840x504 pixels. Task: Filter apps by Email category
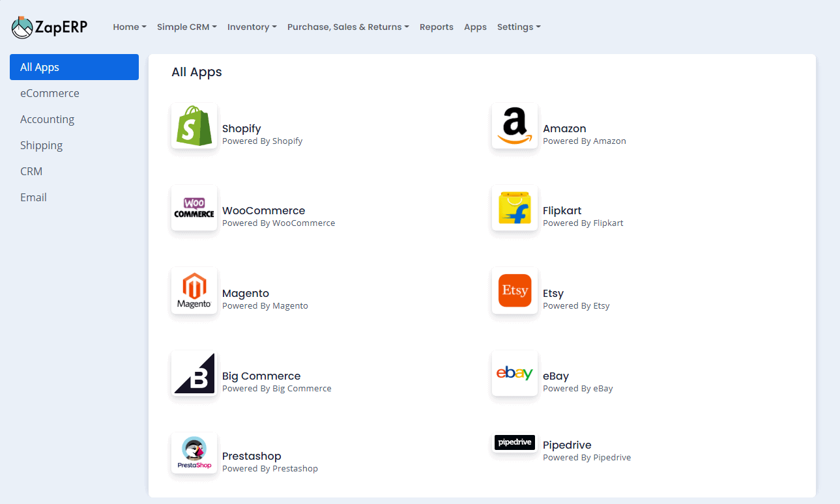tap(74, 197)
